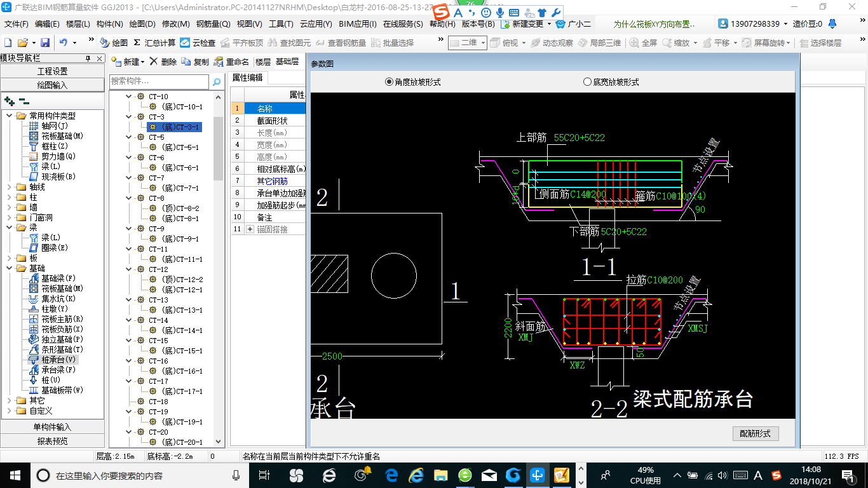Select 剪力墙(Q) shear wall in the tree
The image size is (868, 488).
(x=52, y=156)
